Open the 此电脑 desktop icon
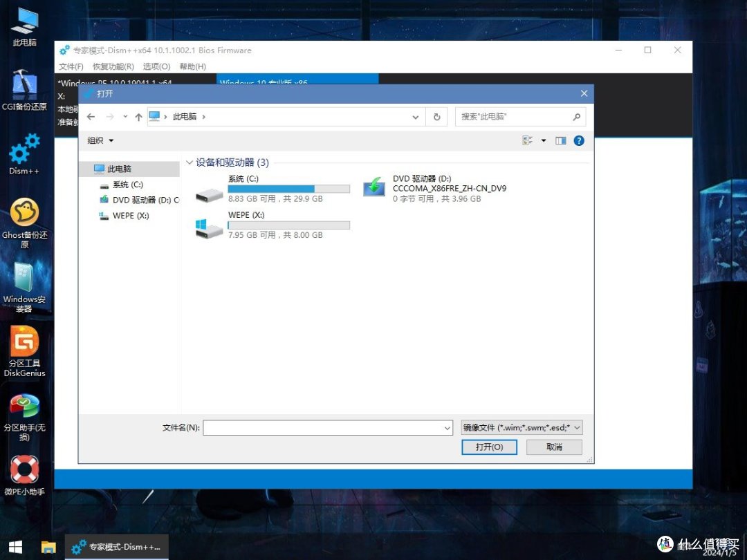The height and width of the screenshot is (560, 747). [x=24, y=26]
